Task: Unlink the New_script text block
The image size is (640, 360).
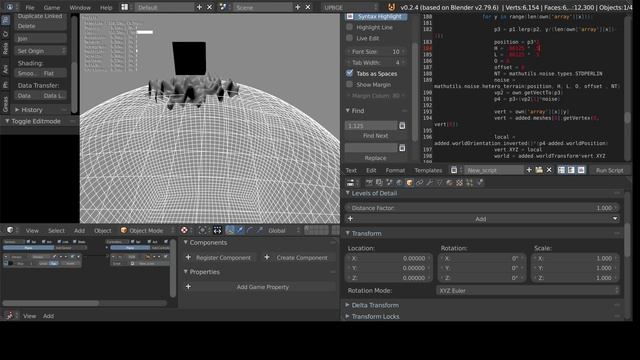Action: pos(549,170)
